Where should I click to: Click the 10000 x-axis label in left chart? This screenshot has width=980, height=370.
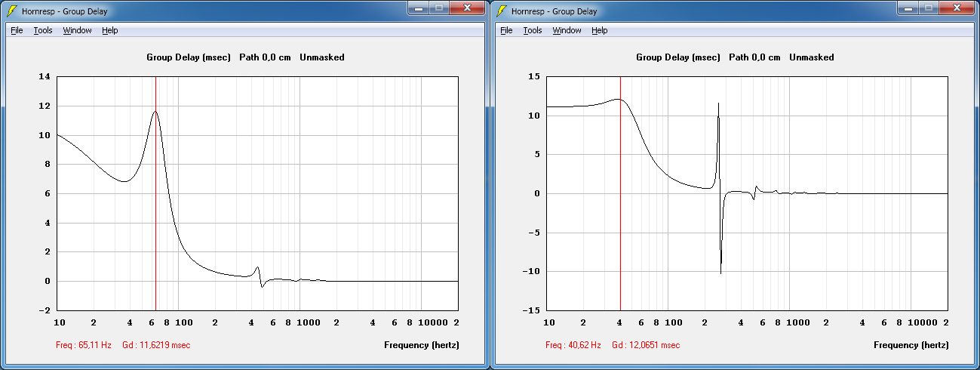(434, 322)
